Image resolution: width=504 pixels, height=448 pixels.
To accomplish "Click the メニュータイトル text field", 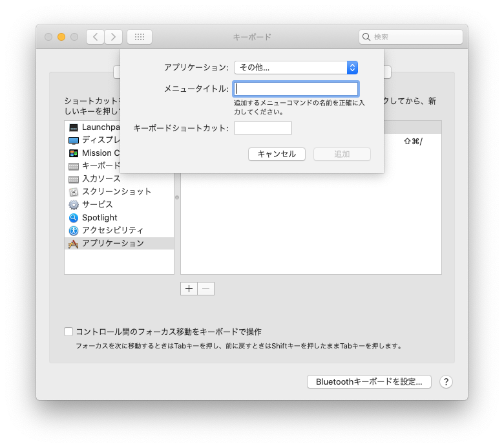I will [x=296, y=89].
